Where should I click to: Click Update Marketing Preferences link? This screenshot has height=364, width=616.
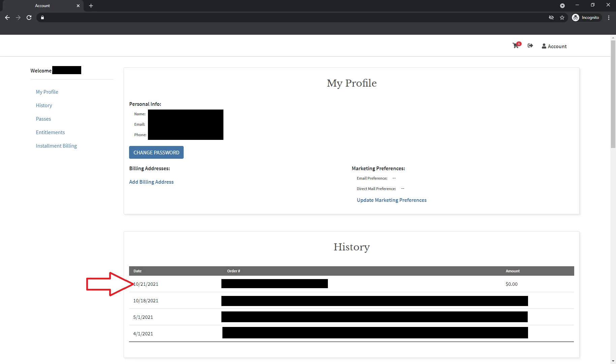click(392, 200)
